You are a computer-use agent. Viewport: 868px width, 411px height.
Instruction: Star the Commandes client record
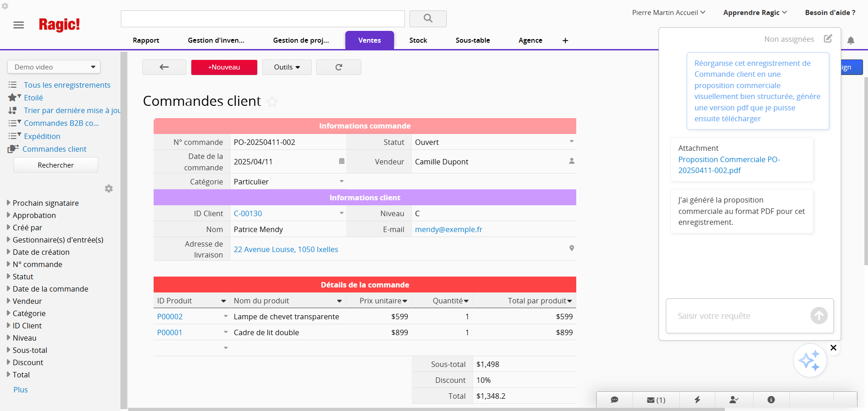(272, 102)
